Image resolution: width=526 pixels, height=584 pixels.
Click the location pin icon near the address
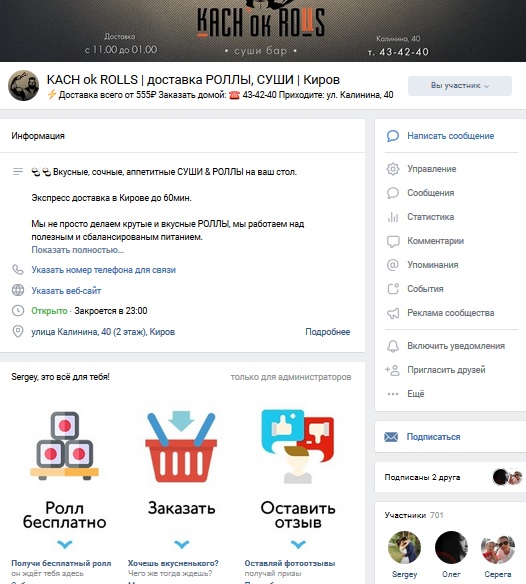(18, 331)
